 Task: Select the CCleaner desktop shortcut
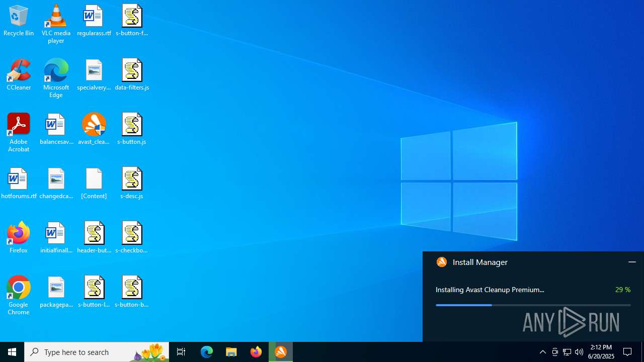tap(19, 75)
